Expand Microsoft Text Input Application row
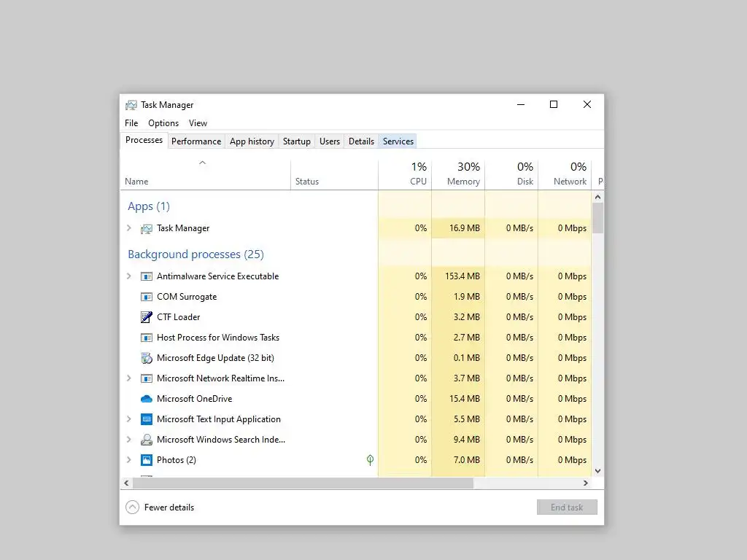 [x=128, y=419]
